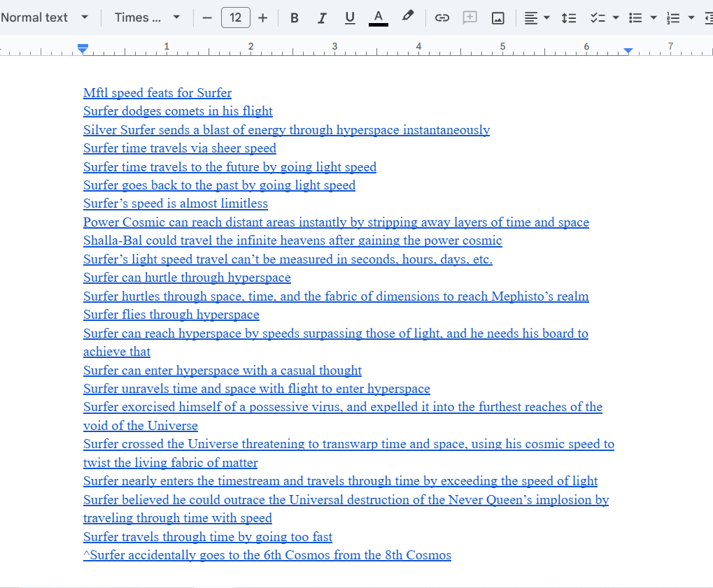Screen dimensions: 713x588
Task: Open Surfer time travels via sheer speed link
Action: pyautogui.click(x=180, y=148)
